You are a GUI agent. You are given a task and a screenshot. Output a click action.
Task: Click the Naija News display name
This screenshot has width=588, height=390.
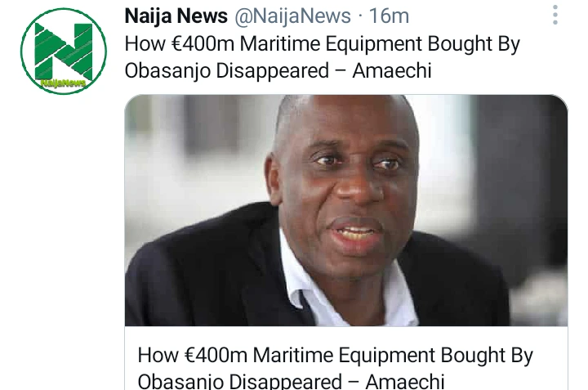pyautogui.click(x=176, y=16)
